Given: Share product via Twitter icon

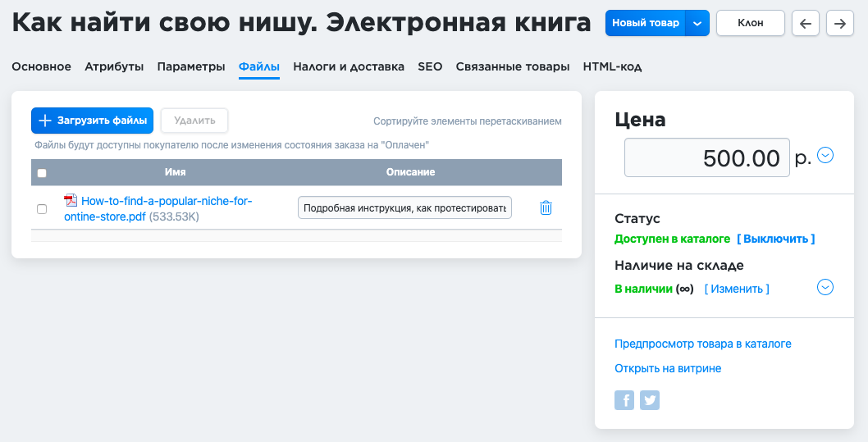Looking at the screenshot, I should click(x=650, y=400).
